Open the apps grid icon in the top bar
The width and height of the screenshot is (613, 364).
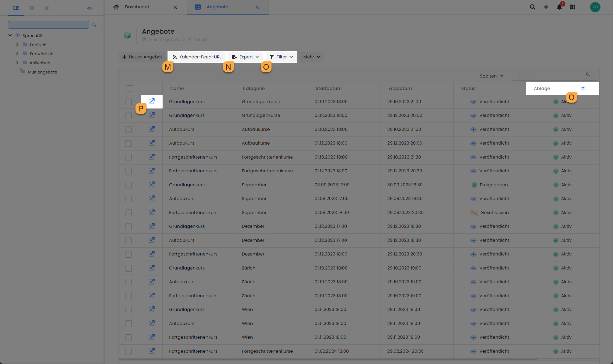[x=573, y=7]
